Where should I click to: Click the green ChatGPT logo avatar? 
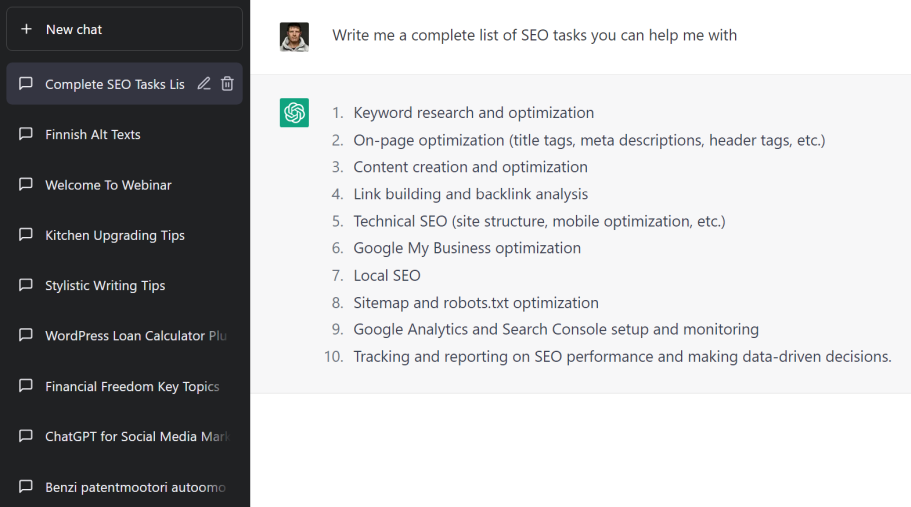tap(294, 112)
